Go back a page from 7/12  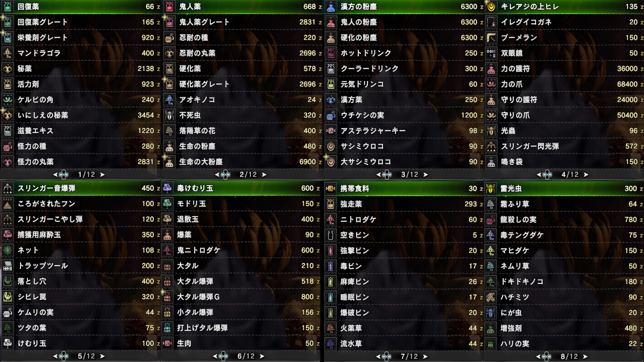click(378, 356)
